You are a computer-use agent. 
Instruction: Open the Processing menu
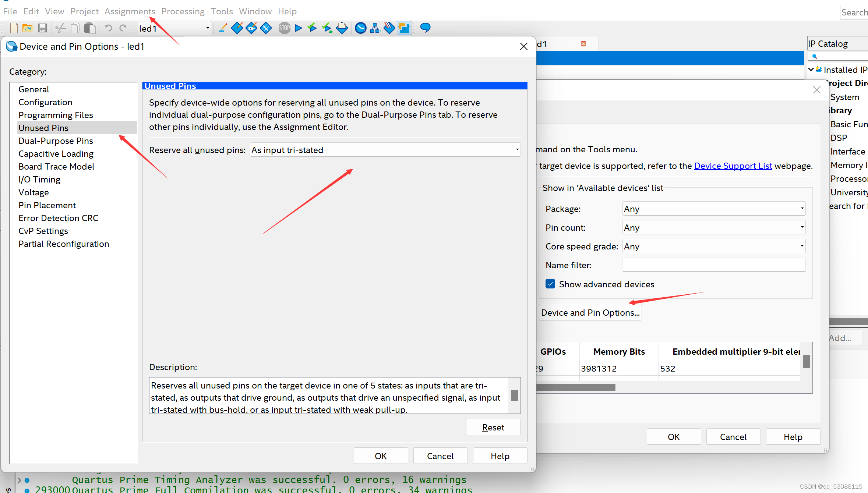click(x=183, y=11)
